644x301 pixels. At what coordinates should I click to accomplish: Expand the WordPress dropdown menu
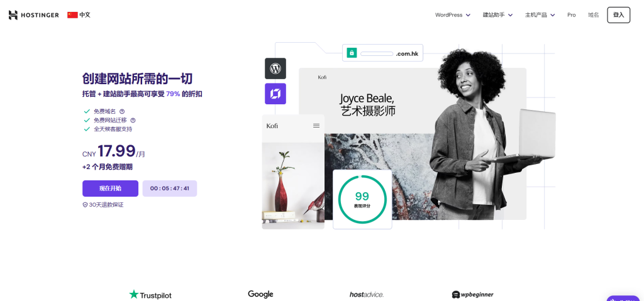click(x=452, y=15)
